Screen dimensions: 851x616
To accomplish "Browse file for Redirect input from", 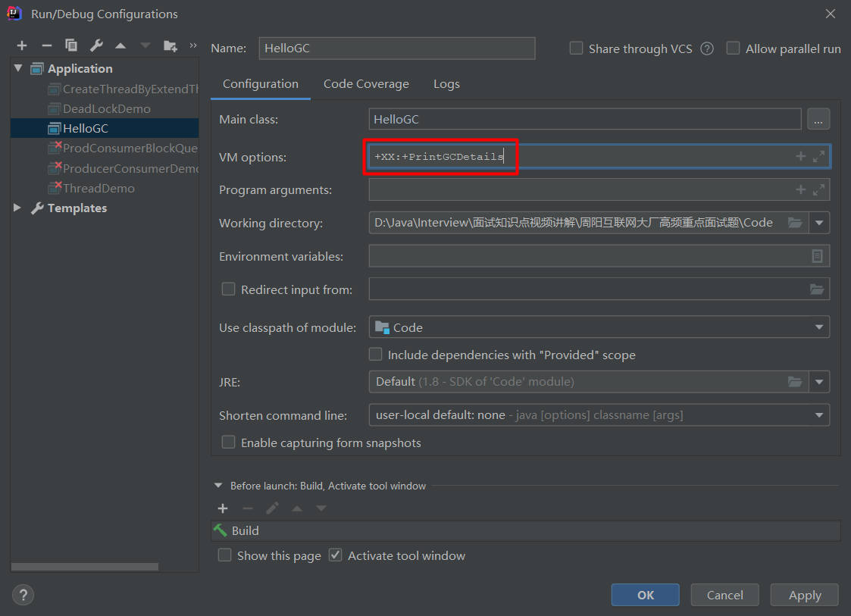I will [x=817, y=289].
